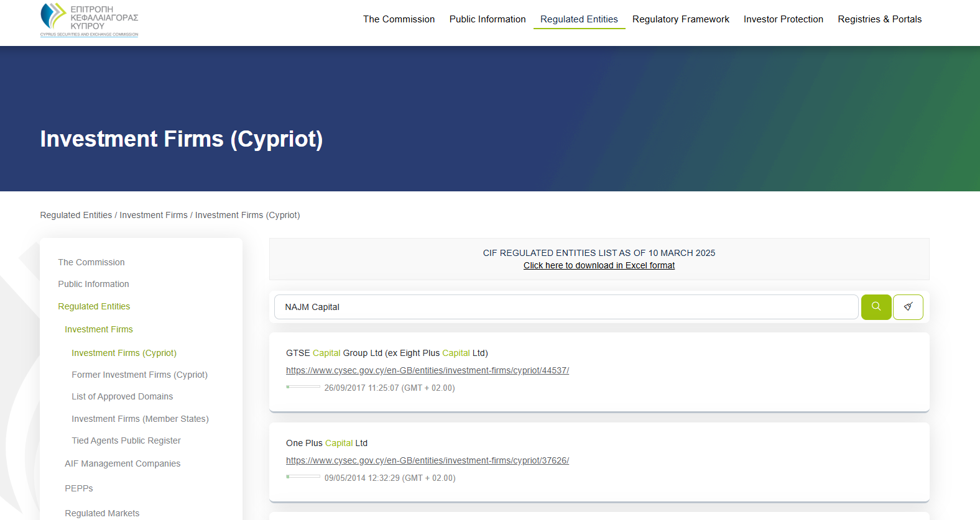The height and width of the screenshot is (520, 980).
Task: Open Registries & Portals top menu
Action: click(879, 19)
